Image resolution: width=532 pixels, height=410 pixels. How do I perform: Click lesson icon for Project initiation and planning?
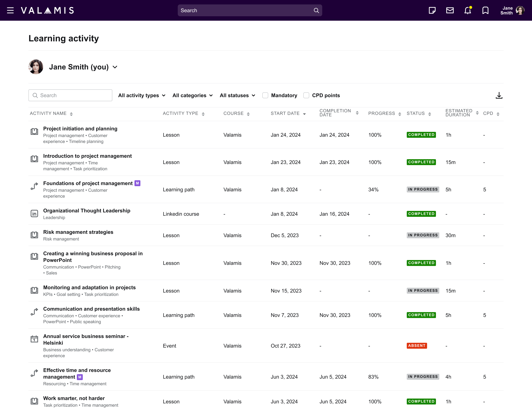tap(34, 131)
